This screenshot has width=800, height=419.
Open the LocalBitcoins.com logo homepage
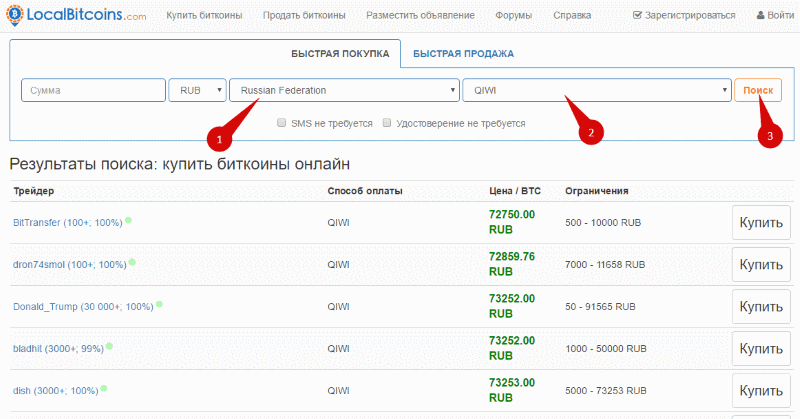click(76, 15)
